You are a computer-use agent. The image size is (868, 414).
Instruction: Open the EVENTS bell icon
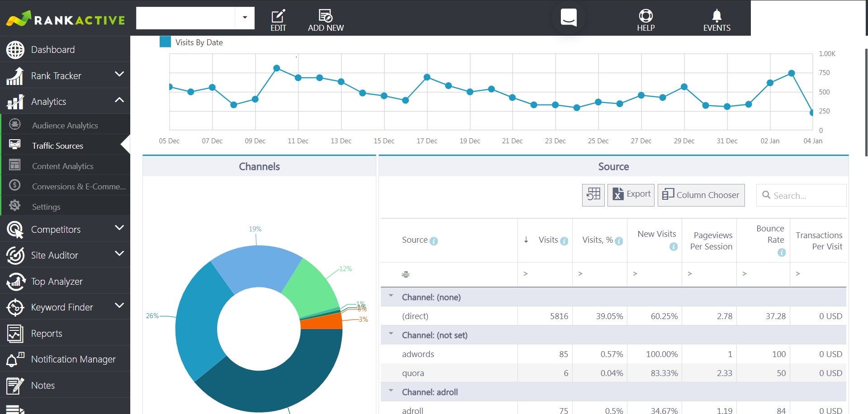pos(716,16)
